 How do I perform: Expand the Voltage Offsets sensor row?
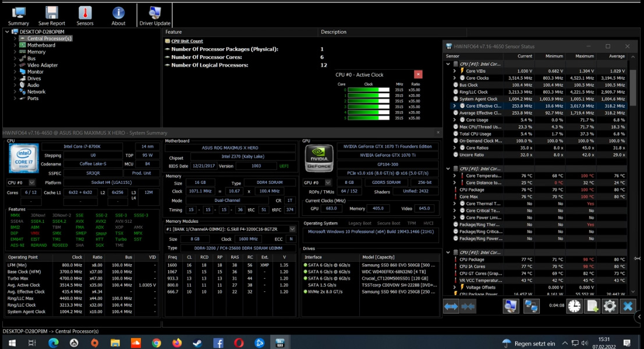click(455, 287)
